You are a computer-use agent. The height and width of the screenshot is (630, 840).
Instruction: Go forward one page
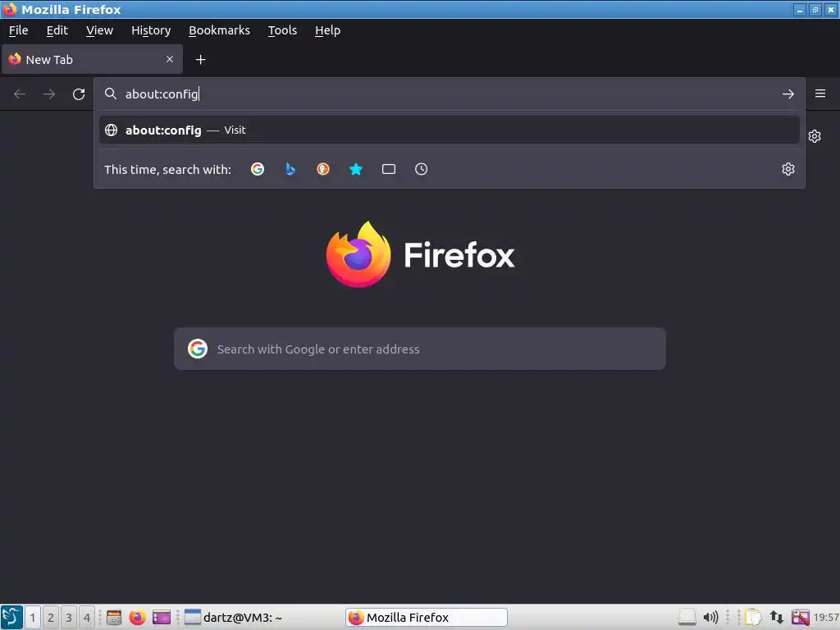(x=49, y=94)
